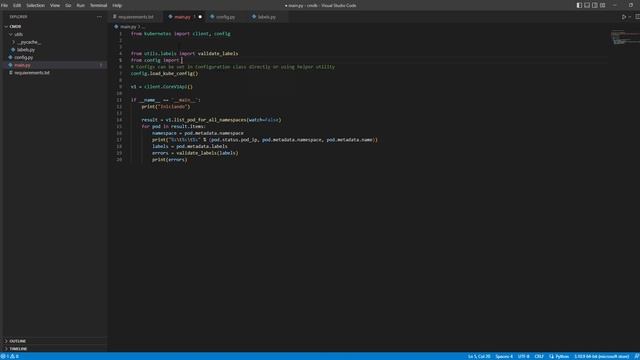The width and height of the screenshot is (640, 360).
Task: Switch to the config.py editor tab
Action: [225, 17]
